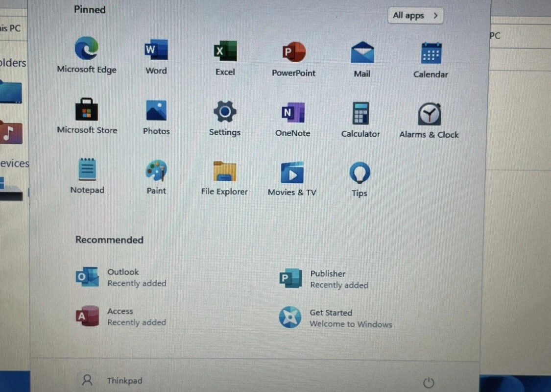Launch Microsoft Store
Image resolution: width=551 pixels, height=392 pixels.
[x=87, y=116]
